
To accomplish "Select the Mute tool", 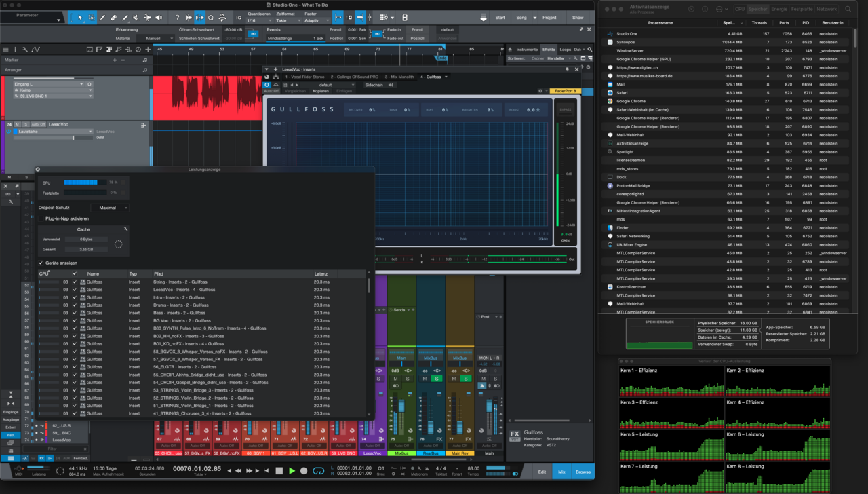I will [136, 18].
